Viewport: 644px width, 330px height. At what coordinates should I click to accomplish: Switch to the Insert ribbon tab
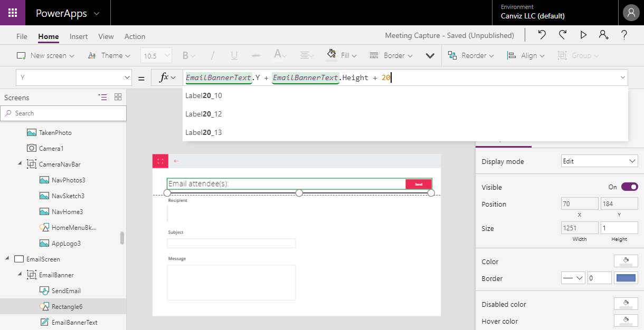[x=78, y=36]
